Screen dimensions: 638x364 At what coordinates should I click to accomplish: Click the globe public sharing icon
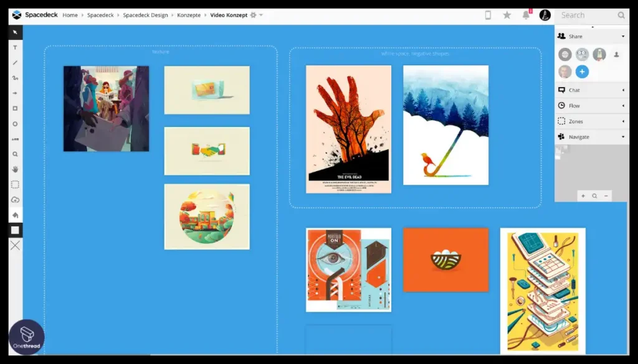pos(564,54)
